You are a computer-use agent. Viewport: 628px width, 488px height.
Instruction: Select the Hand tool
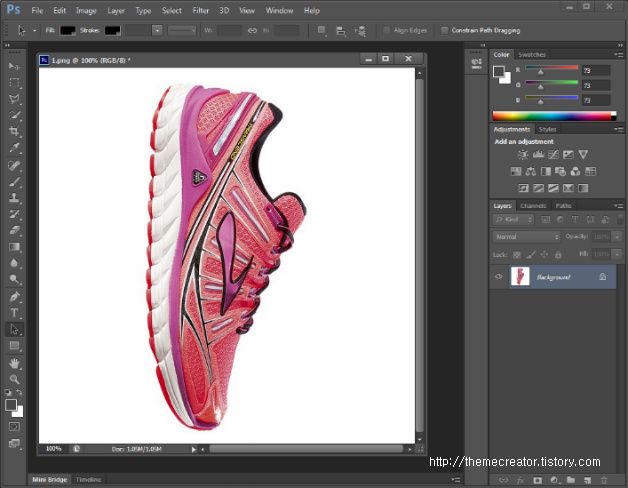point(14,363)
